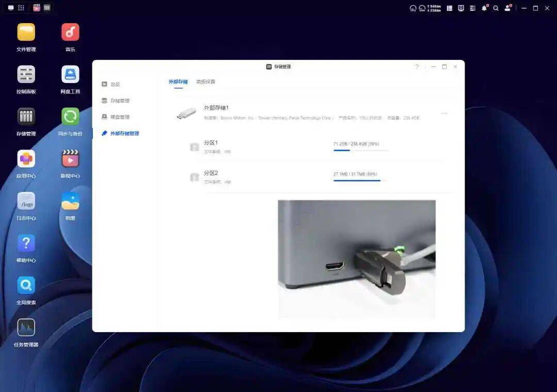Screen dimensions: 557x392
Task: Click 分区1 usage progress bar
Action: [x=361, y=150]
